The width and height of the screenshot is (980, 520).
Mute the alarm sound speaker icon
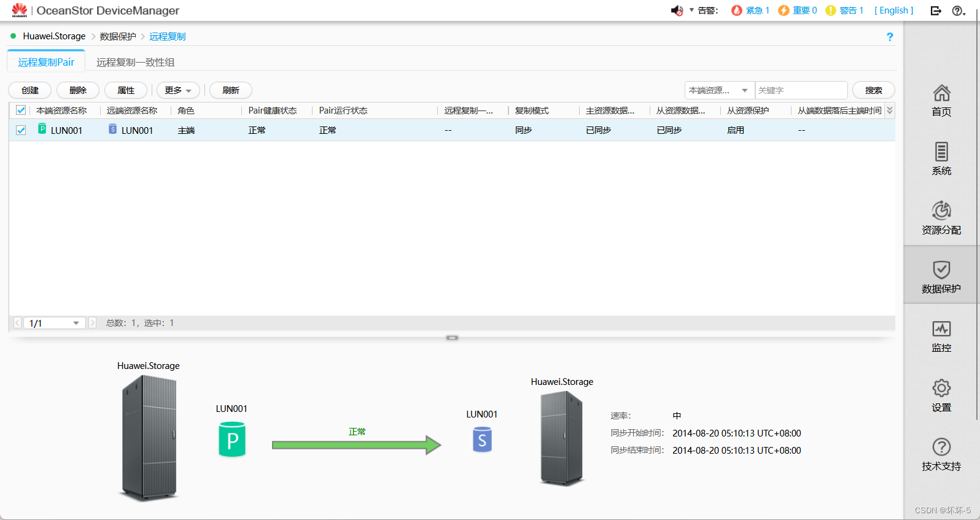(x=677, y=10)
